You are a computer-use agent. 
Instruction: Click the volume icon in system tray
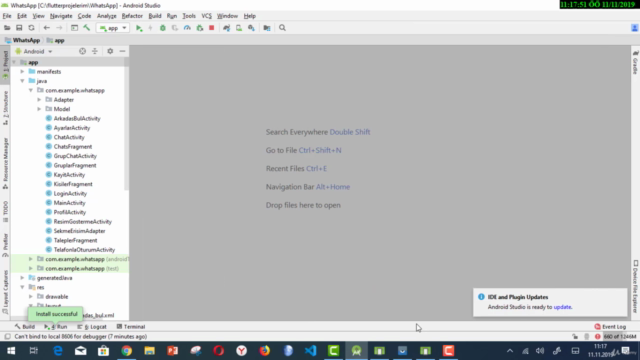point(540,351)
